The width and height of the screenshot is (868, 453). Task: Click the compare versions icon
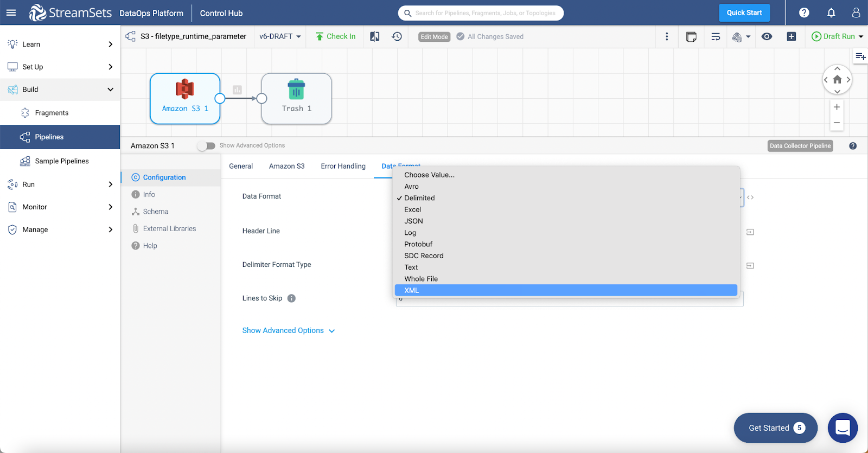[x=375, y=36]
